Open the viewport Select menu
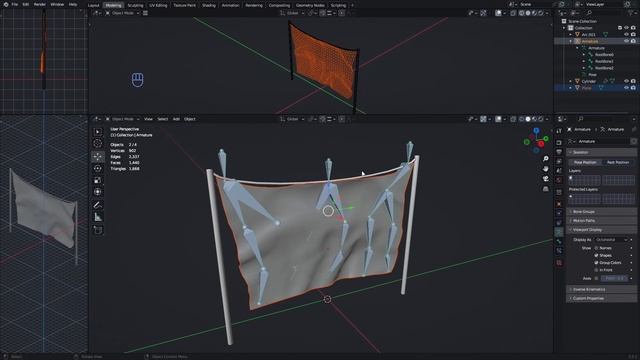Image resolution: width=640 pixels, height=360 pixels. [x=162, y=119]
